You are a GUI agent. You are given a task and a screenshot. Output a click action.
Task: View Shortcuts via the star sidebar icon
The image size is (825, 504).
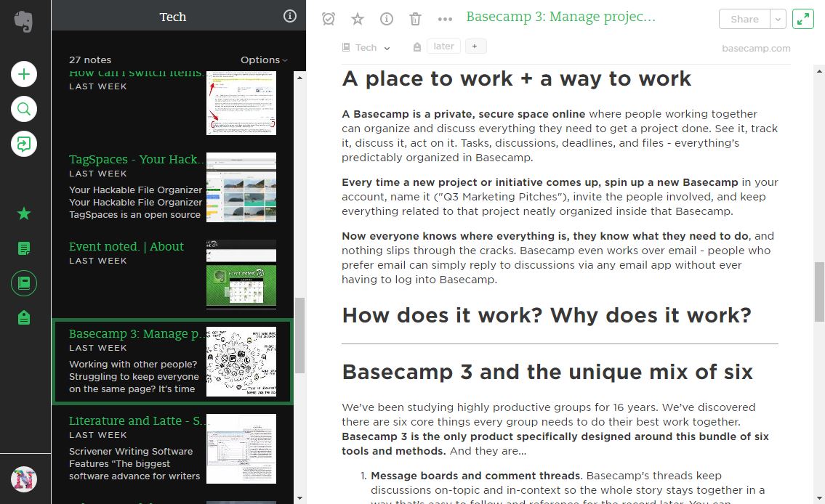(x=24, y=214)
